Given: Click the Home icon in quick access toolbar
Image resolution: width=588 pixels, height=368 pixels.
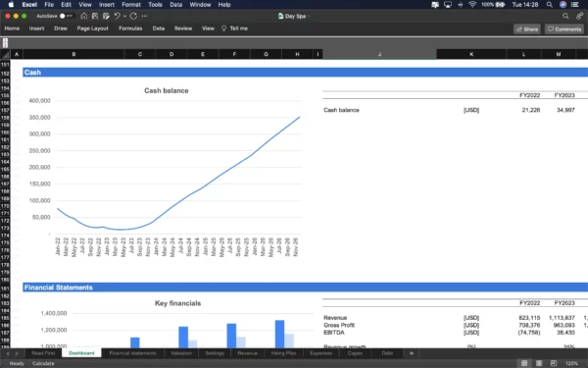Looking at the screenshot, I should pos(84,16).
